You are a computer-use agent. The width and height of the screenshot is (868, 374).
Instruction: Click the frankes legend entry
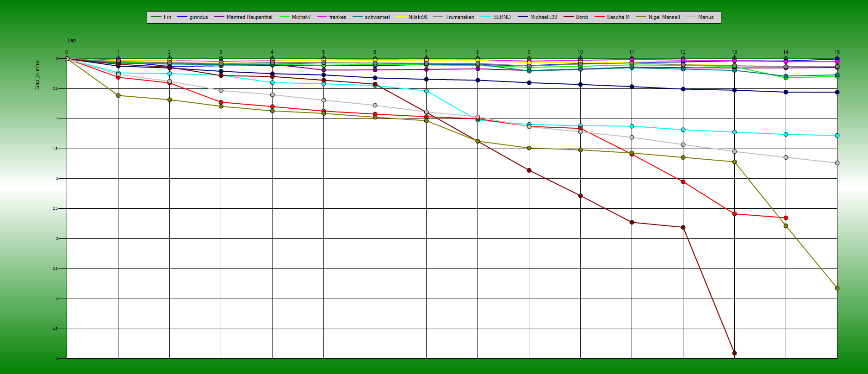pos(332,17)
